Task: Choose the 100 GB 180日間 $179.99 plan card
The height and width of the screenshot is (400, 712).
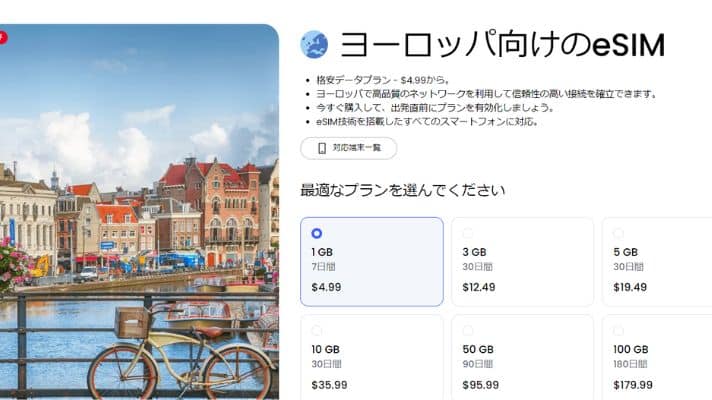Action: point(657,357)
